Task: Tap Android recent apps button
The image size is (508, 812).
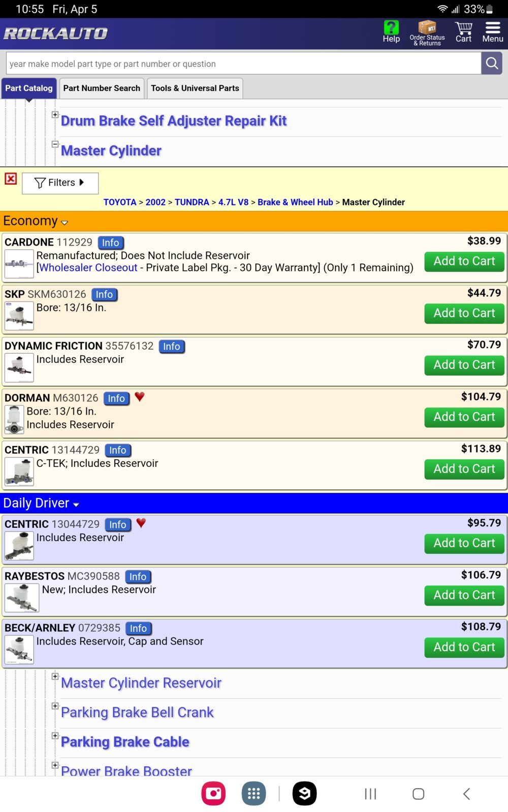Action: [x=370, y=794]
